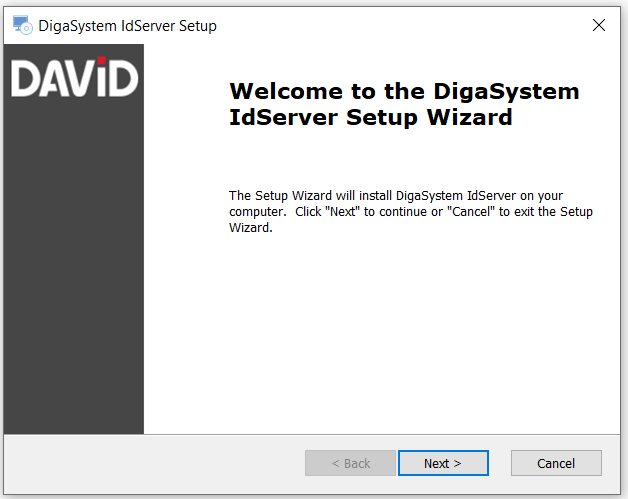Click the "DigaSystem IdServer Setup" window title text
Viewport: 628px width, 499px height.
(127, 26)
